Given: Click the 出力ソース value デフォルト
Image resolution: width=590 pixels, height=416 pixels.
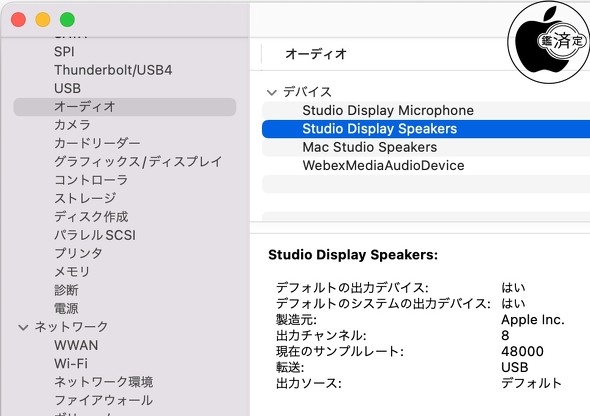Looking at the screenshot, I should 531,383.
